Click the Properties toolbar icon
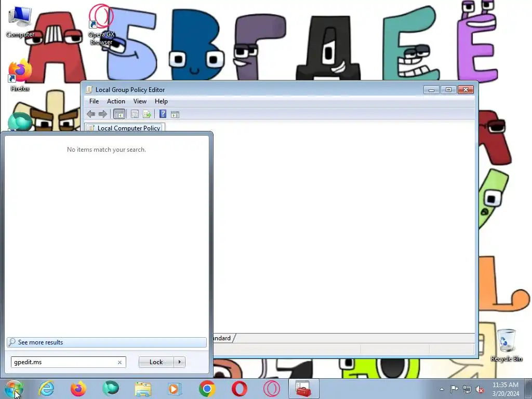The image size is (532, 399). [x=135, y=114]
